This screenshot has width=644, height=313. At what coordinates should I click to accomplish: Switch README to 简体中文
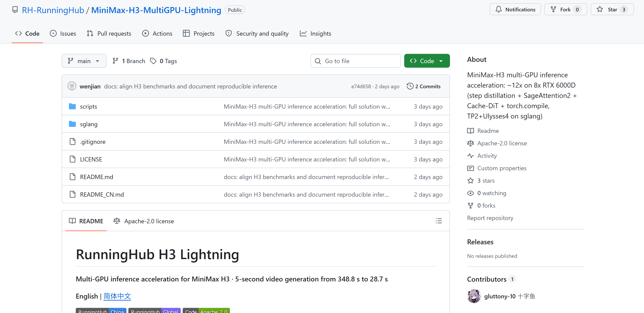tap(117, 296)
